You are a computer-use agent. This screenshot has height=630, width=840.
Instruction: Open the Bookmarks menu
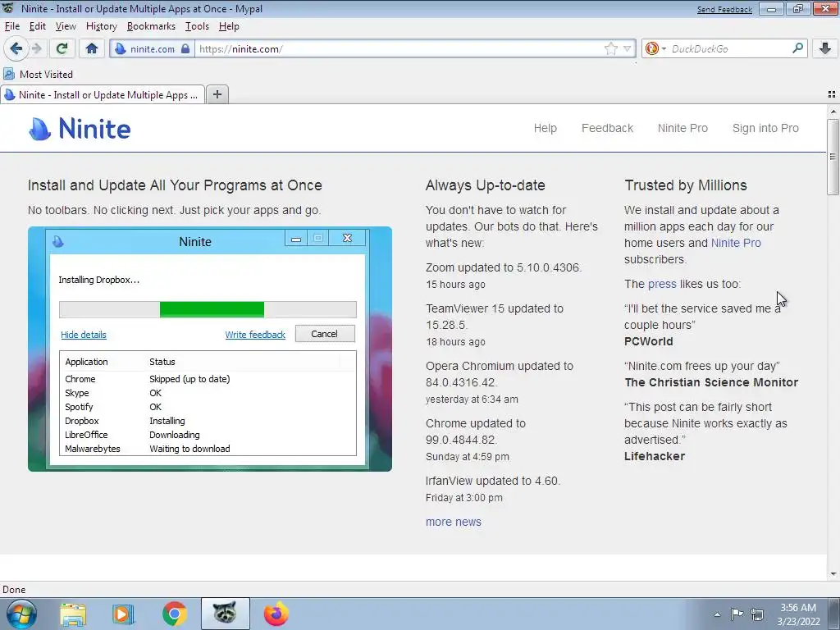point(151,26)
